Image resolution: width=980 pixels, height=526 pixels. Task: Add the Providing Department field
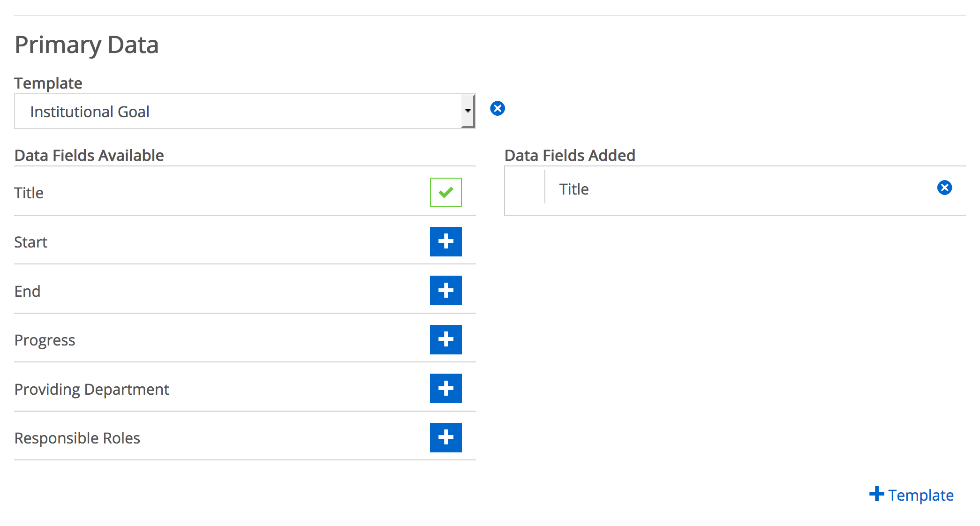445,388
